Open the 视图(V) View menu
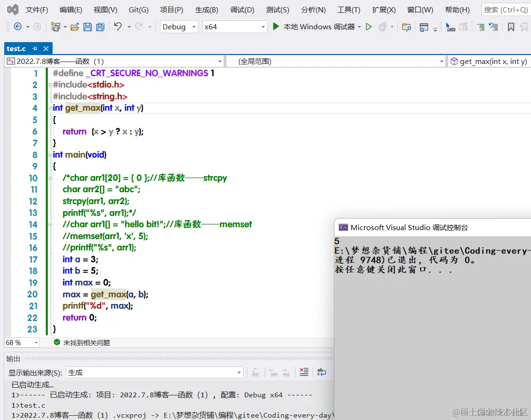This screenshot has height=420, width=531. pos(105,10)
